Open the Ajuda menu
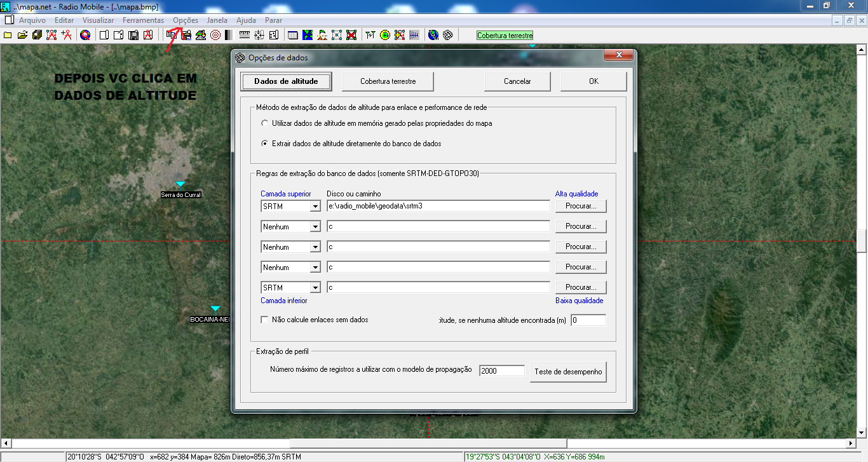 point(246,20)
